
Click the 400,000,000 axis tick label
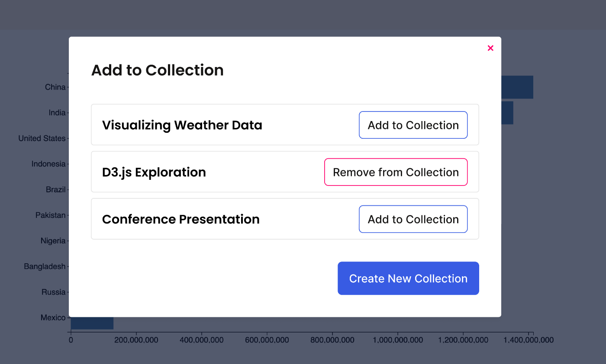pos(202,340)
